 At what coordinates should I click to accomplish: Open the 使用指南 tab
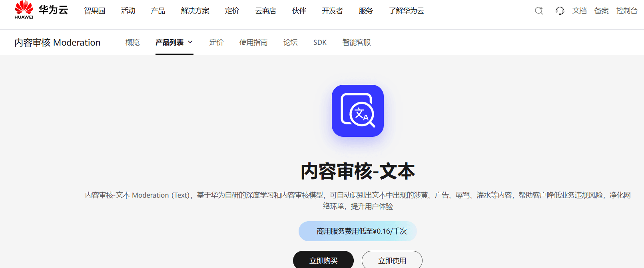(x=253, y=42)
